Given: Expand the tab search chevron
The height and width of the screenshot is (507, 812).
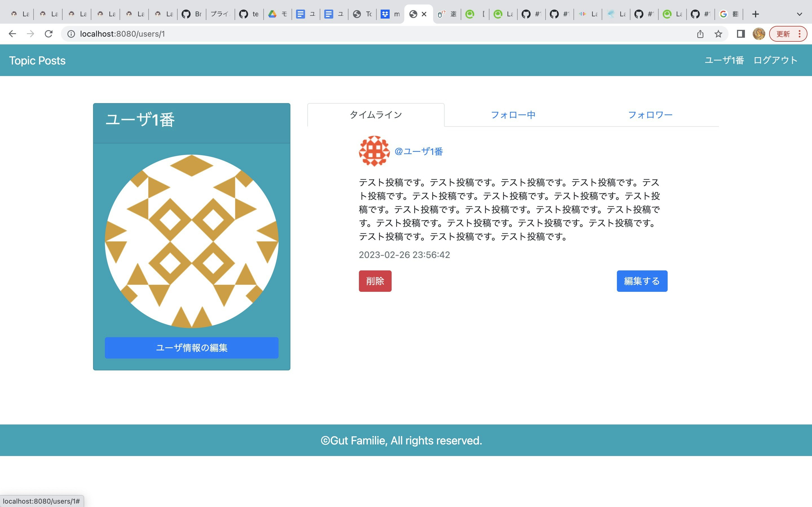Looking at the screenshot, I should point(799,14).
